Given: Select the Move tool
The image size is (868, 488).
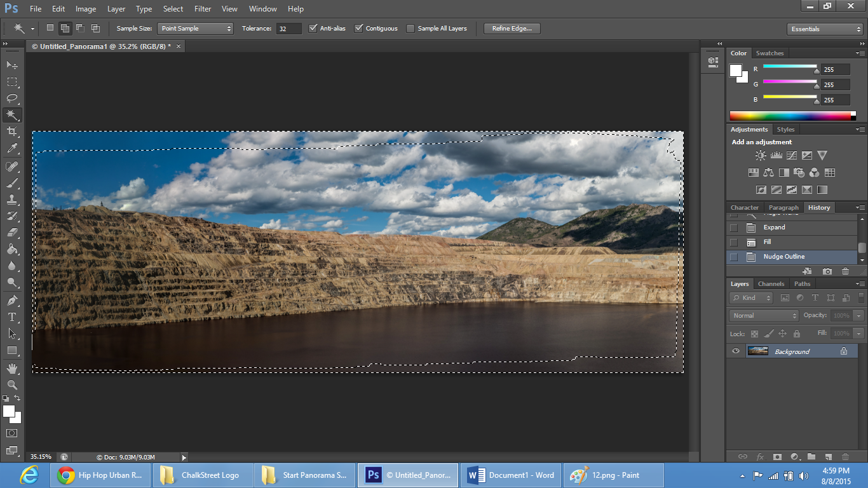Looking at the screenshot, I should tap(12, 65).
